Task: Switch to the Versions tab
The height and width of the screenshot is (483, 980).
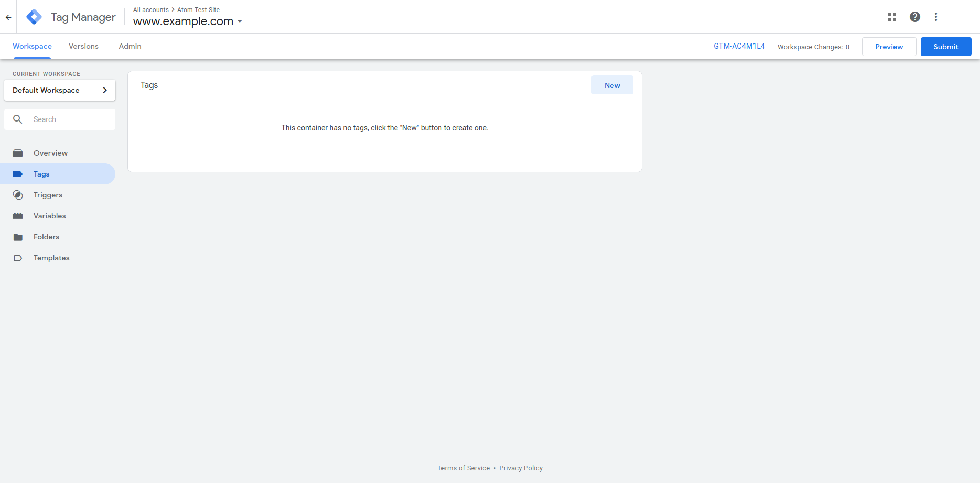Action: coord(83,46)
